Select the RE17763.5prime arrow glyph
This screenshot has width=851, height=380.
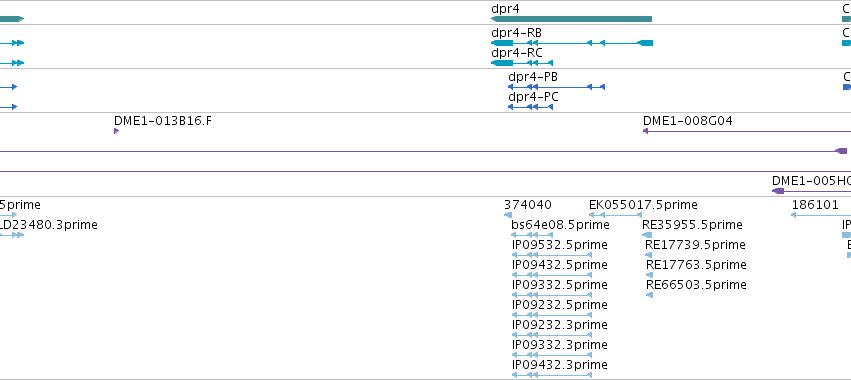coord(650,275)
